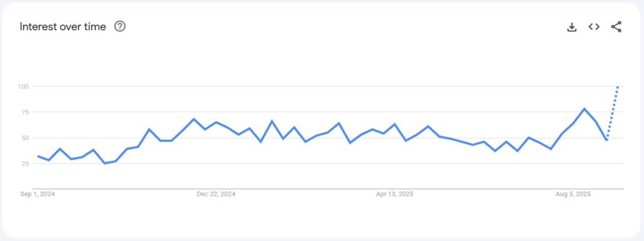
Task: Click where solid line meets dotted line
Action: [x=606, y=140]
